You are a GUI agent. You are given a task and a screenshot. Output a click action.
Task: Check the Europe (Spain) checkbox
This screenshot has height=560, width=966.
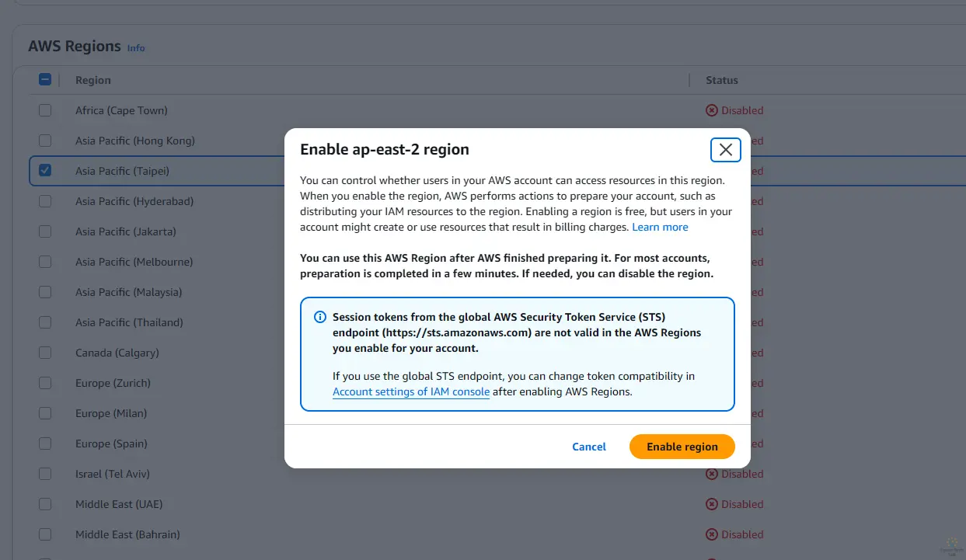(45, 443)
